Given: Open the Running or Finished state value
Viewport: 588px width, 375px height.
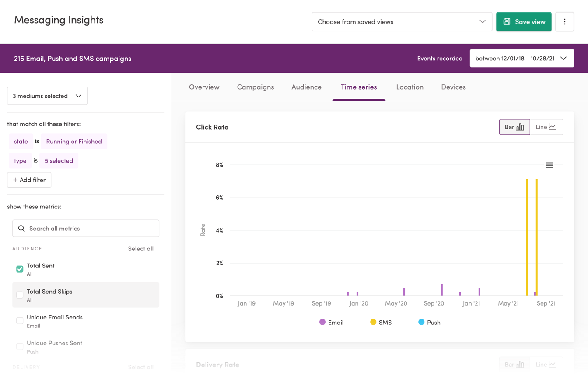Looking at the screenshot, I should point(74,141).
